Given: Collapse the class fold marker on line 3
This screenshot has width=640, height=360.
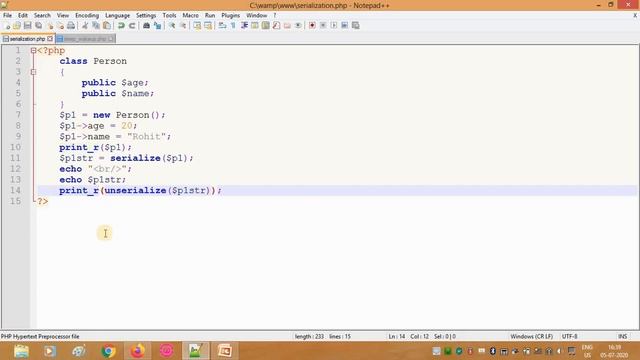Looking at the screenshot, I should click(x=33, y=72).
